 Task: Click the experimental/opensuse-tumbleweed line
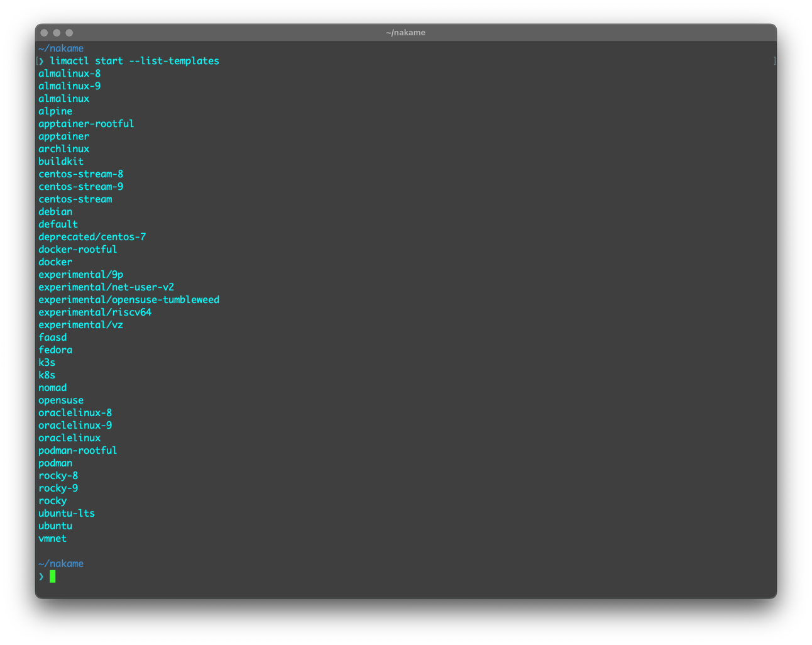click(129, 300)
